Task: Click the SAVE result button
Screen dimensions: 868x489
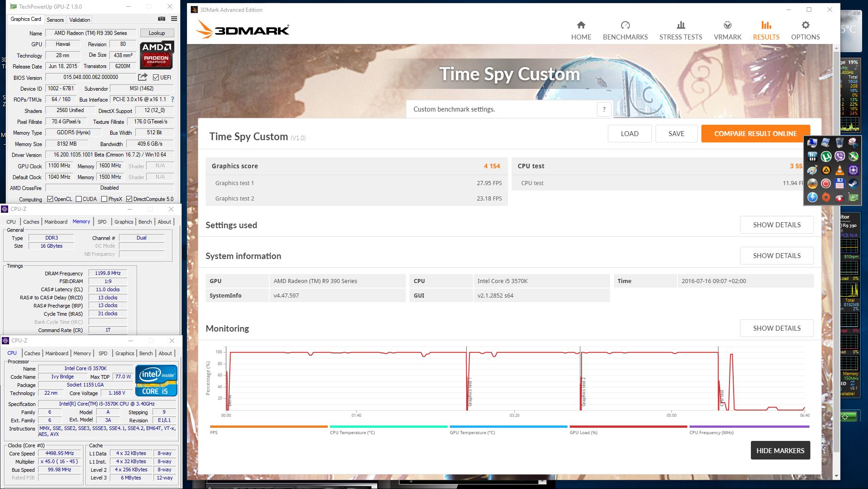Action: tap(676, 133)
